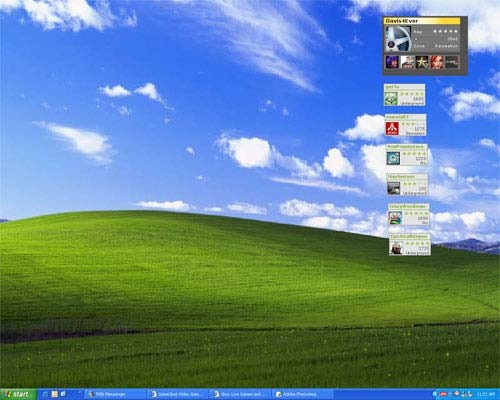Switch to Xbox Live Gamercard taskbar window
This screenshot has height=400, width=500.
pos(241,394)
